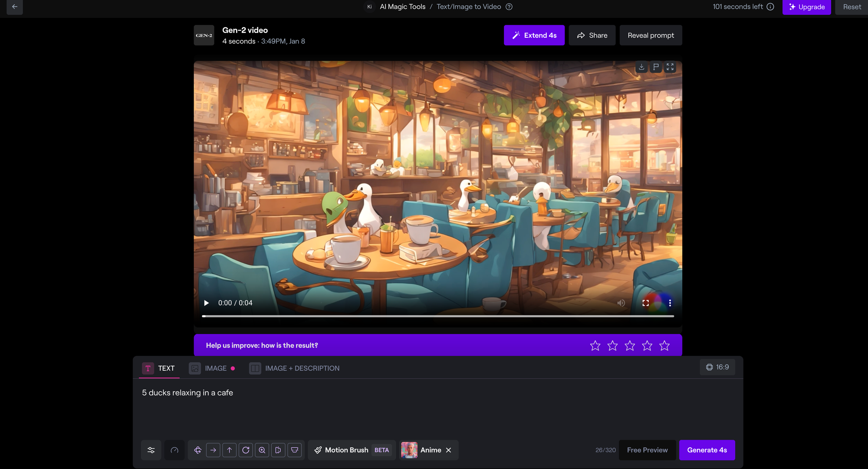
Task: Open the advanced settings sliders icon
Action: tap(151, 450)
